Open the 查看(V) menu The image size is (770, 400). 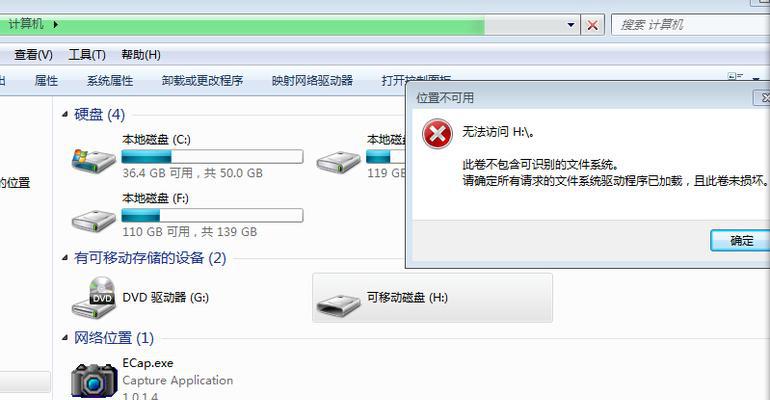point(33,55)
